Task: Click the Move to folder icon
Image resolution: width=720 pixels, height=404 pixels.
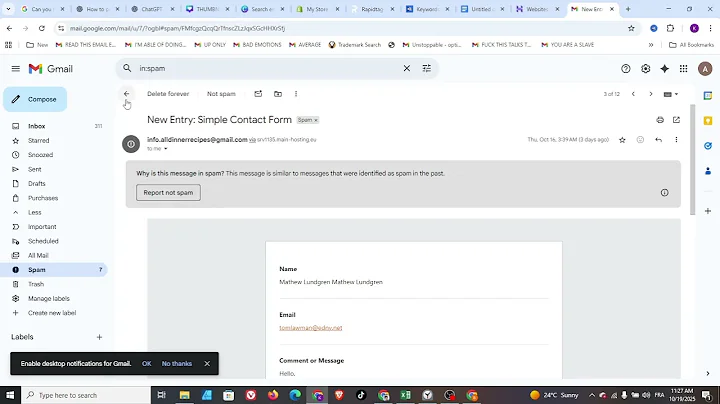Action: tap(278, 94)
